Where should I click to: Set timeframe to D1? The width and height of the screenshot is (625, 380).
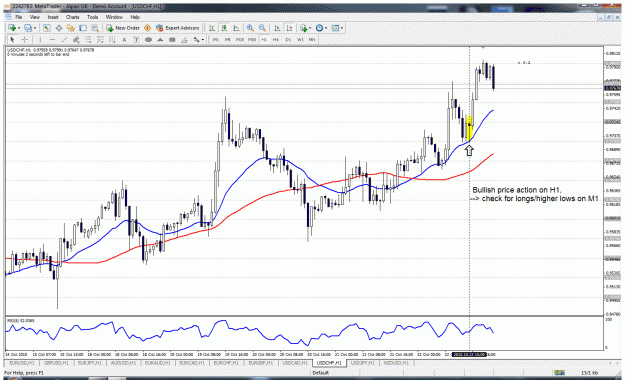288,39
